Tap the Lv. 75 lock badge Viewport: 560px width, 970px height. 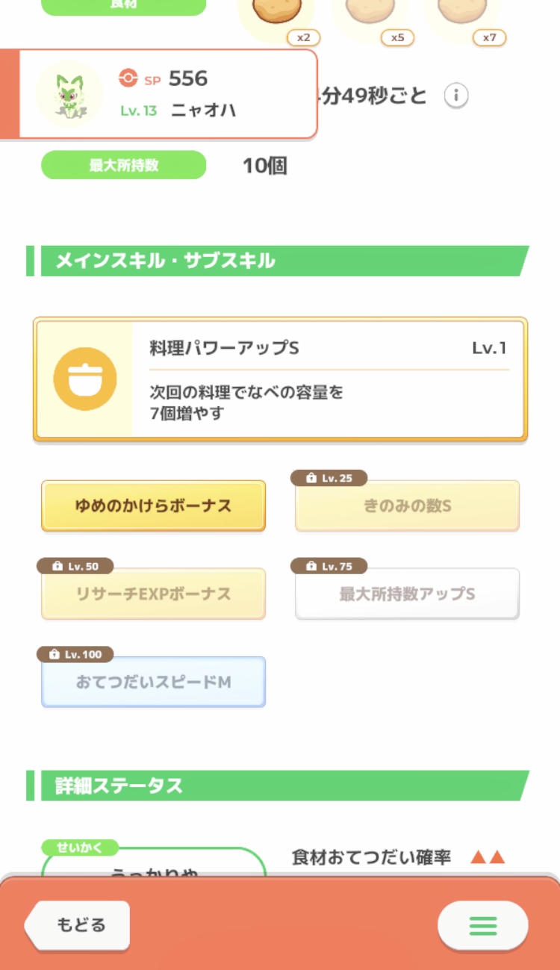coord(329,566)
